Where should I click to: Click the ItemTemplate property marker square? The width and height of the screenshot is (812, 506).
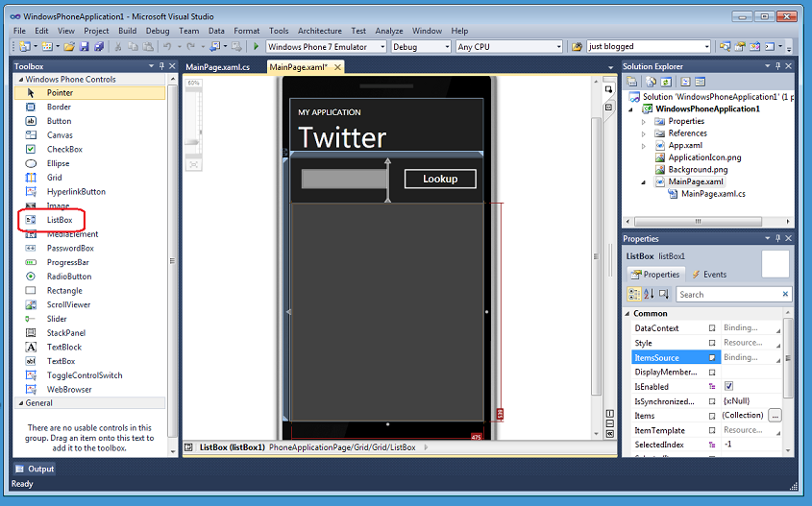(x=712, y=430)
